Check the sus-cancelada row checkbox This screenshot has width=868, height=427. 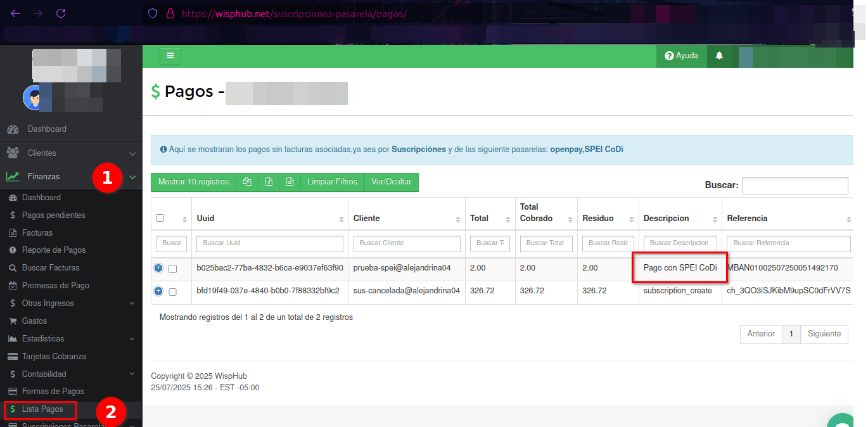pyautogui.click(x=172, y=291)
